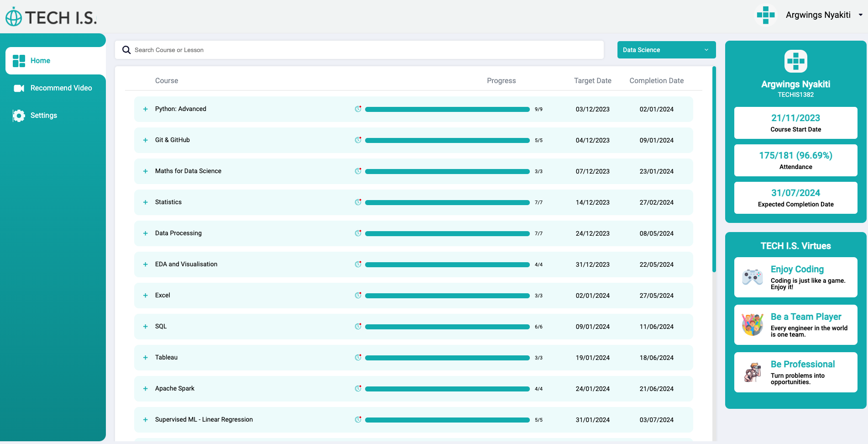Go to the Home sidebar tab
This screenshot has height=444, width=868.
[40, 61]
